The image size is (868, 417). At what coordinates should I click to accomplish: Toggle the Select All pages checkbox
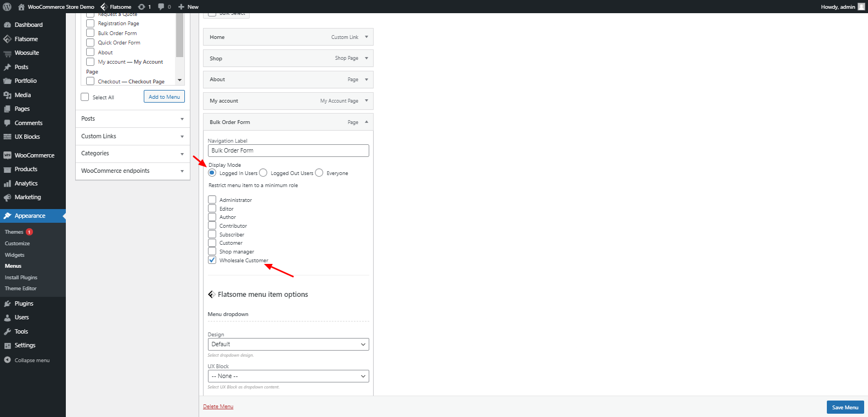[84, 97]
